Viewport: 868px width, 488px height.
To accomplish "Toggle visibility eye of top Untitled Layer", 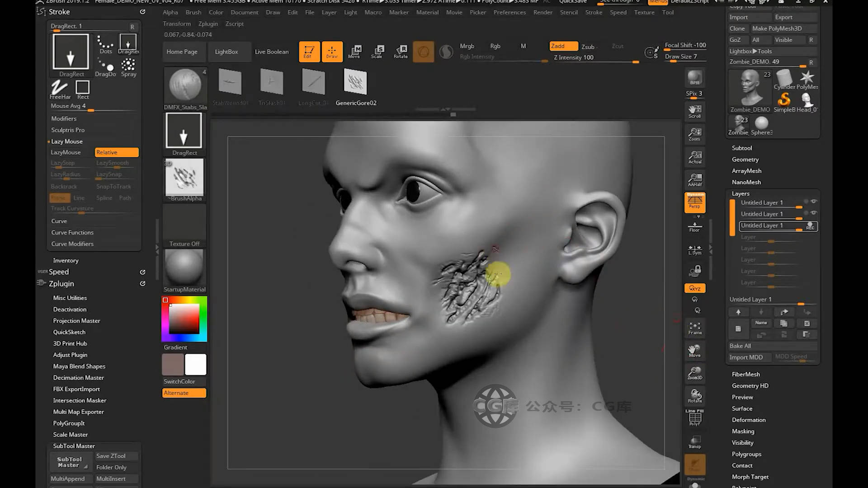I will coord(814,202).
